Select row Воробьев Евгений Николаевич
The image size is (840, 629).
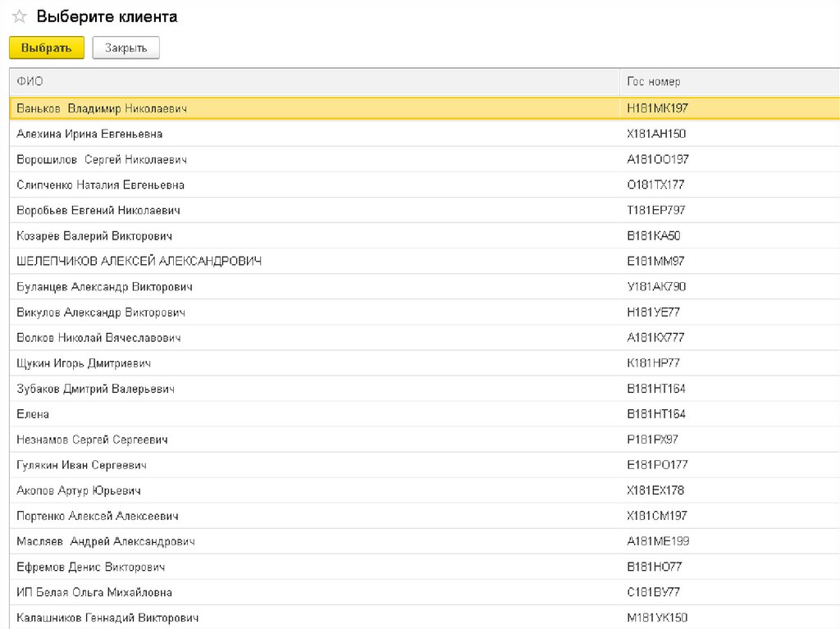tap(98, 210)
